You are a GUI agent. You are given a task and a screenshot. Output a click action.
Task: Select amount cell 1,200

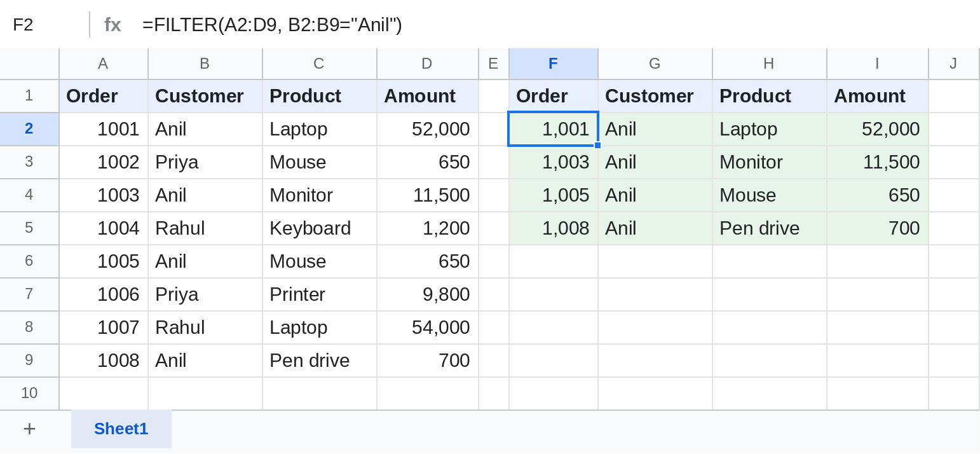click(428, 228)
